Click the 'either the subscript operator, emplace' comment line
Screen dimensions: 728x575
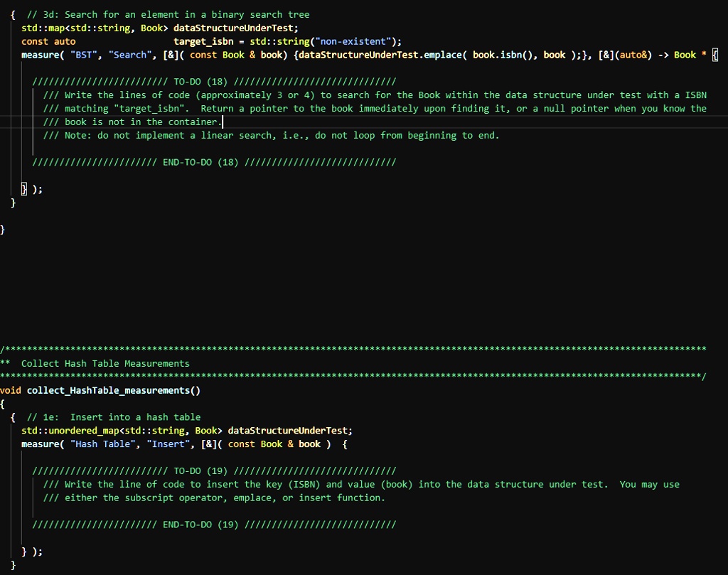click(214, 498)
